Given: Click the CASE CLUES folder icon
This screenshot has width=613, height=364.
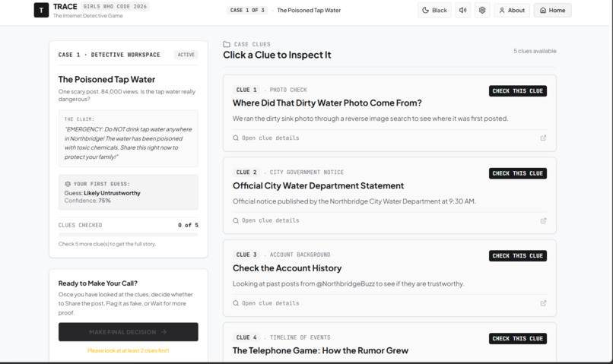Looking at the screenshot, I should (227, 44).
